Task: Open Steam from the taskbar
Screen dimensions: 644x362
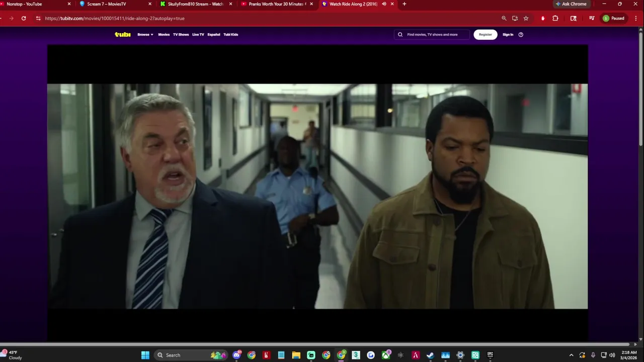Action: (x=430, y=355)
